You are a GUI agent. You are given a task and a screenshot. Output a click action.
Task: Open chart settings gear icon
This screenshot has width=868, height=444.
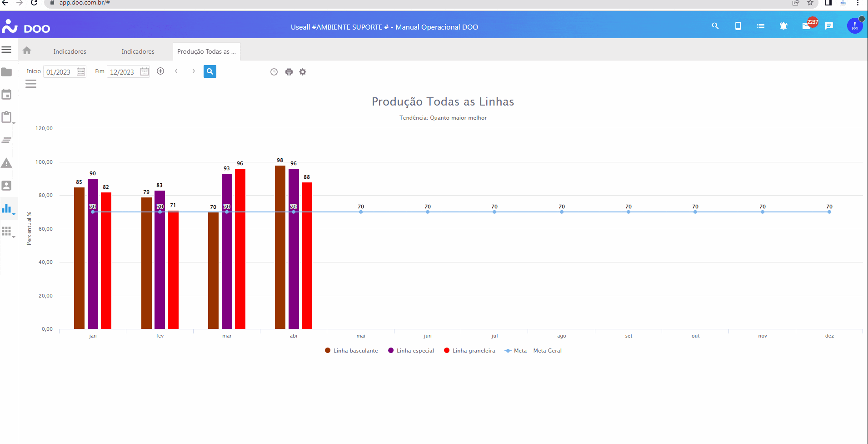[x=303, y=72]
